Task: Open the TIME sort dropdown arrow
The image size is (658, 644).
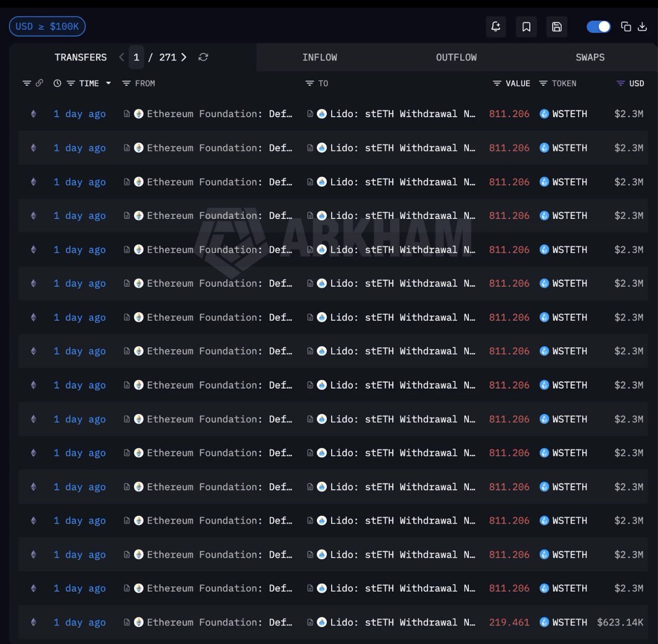Action: pyautogui.click(x=108, y=83)
